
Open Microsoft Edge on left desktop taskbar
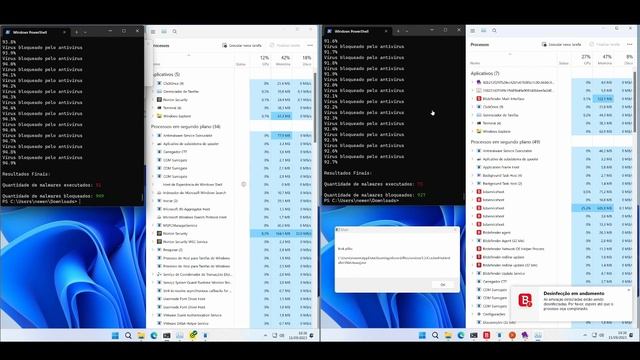(154, 336)
